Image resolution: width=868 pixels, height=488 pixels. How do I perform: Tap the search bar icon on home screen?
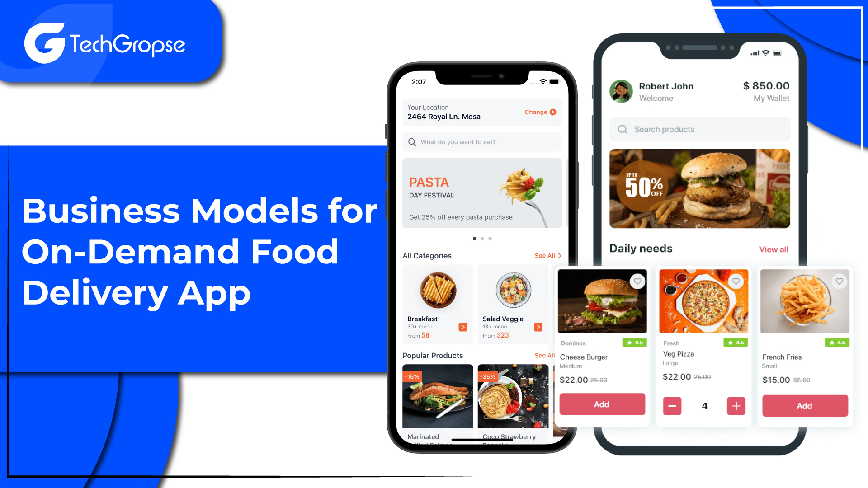pyautogui.click(x=413, y=141)
